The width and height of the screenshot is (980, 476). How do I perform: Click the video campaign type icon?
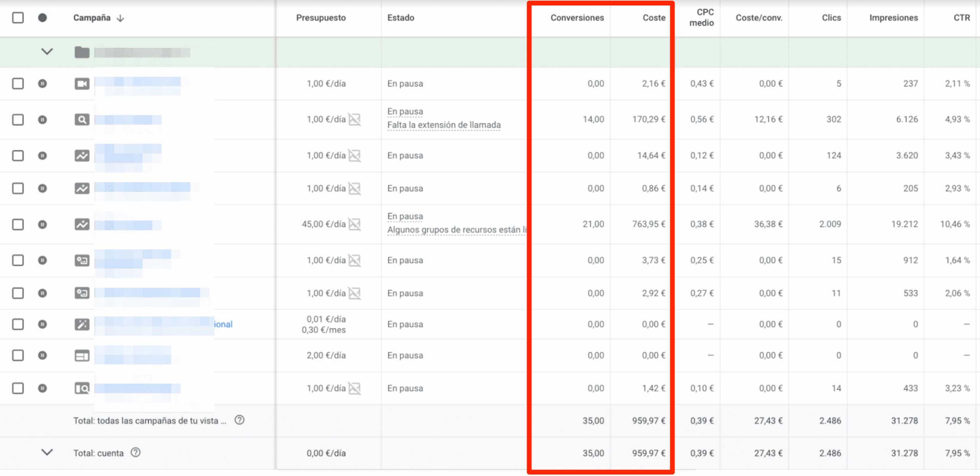(x=82, y=83)
